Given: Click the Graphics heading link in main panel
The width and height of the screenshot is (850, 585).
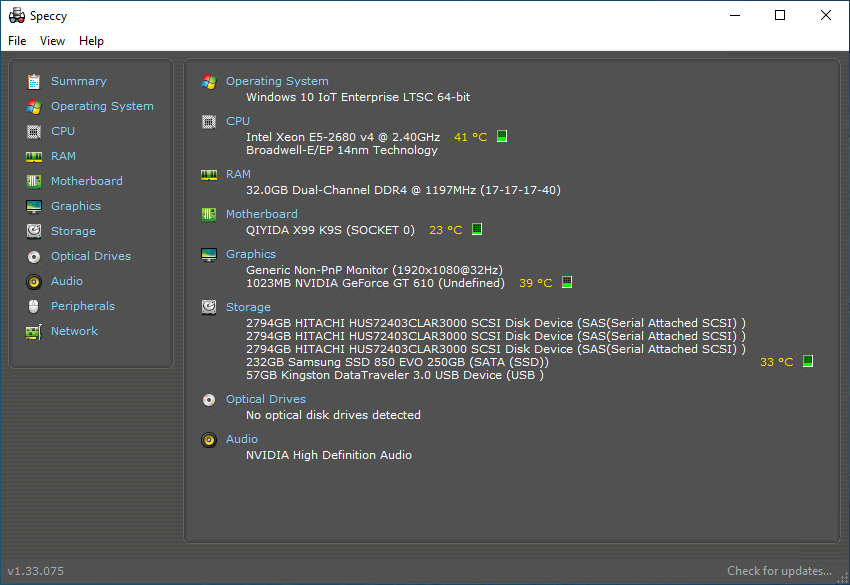Looking at the screenshot, I should pyautogui.click(x=250, y=254).
